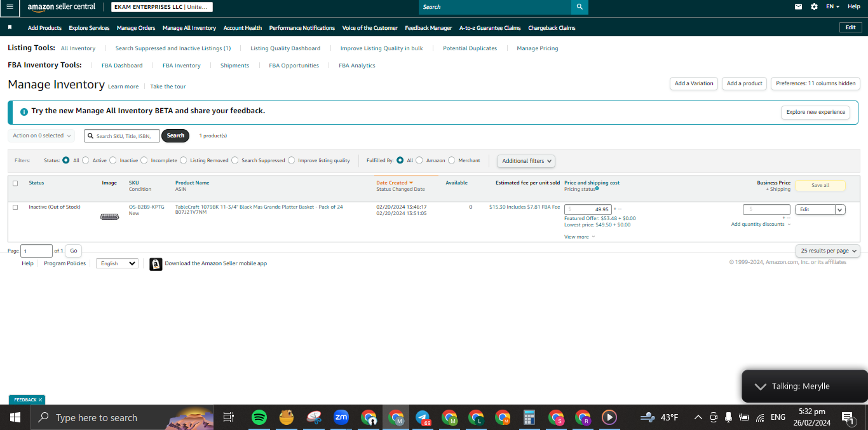Show hidden system tray icons
This screenshot has width=868, height=430.
(x=698, y=417)
